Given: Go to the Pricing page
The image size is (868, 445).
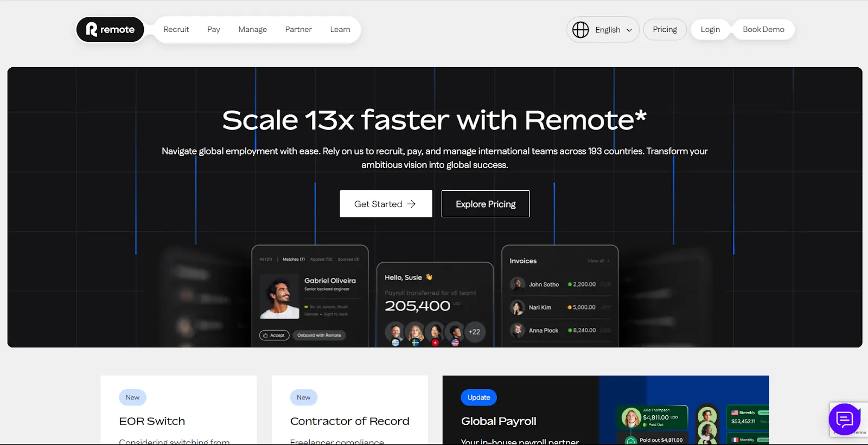Looking at the screenshot, I should (x=665, y=29).
